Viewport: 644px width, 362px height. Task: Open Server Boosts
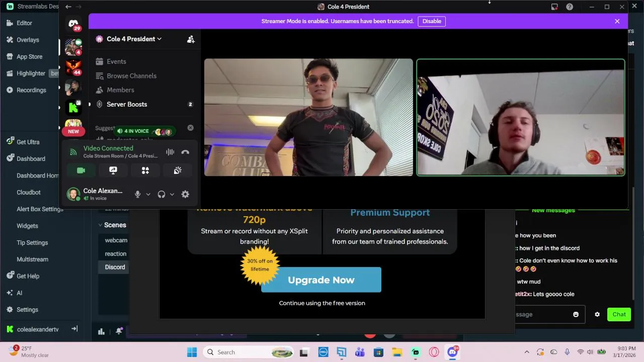(x=127, y=105)
